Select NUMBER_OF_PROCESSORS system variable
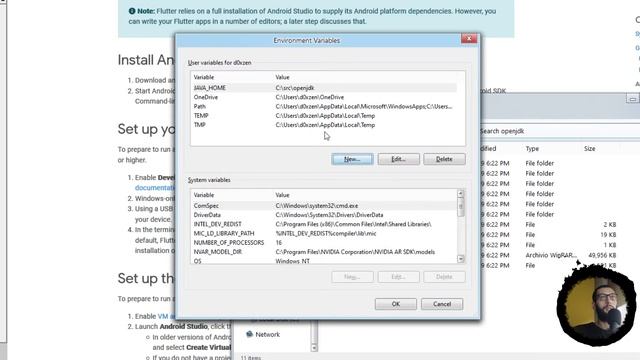This screenshot has height=360, width=640. (324, 243)
